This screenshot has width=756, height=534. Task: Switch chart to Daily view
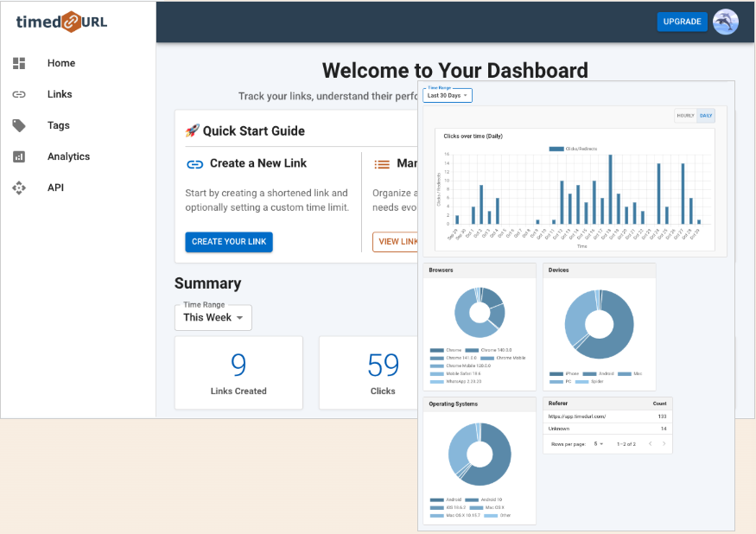click(706, 116)
